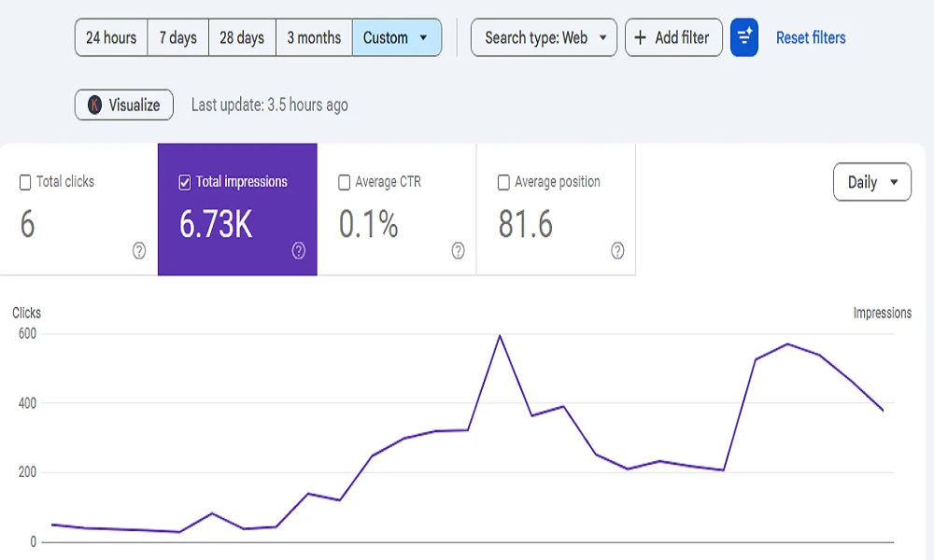
Task: Click the 400 y-axis label
Action: click(x=27, y=403)
